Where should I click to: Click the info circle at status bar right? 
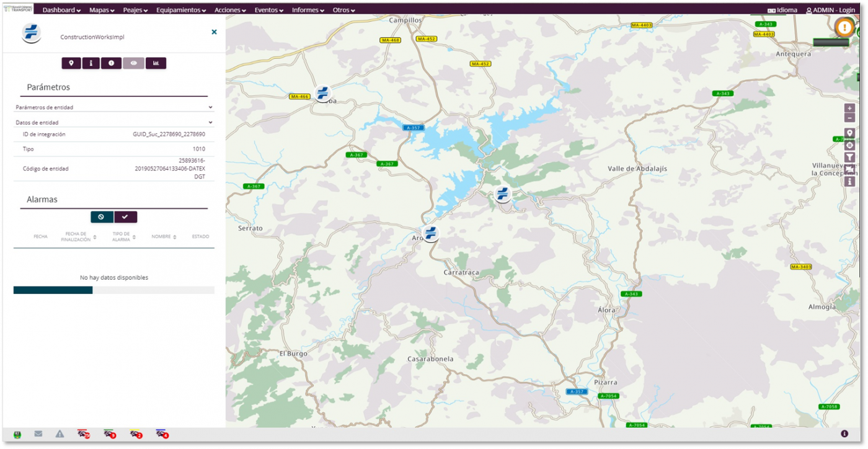pos(844,433)
